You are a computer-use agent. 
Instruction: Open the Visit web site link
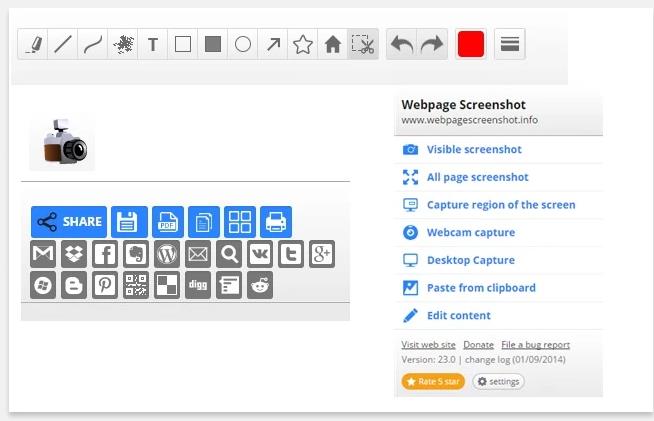click(x=428, y=345)
